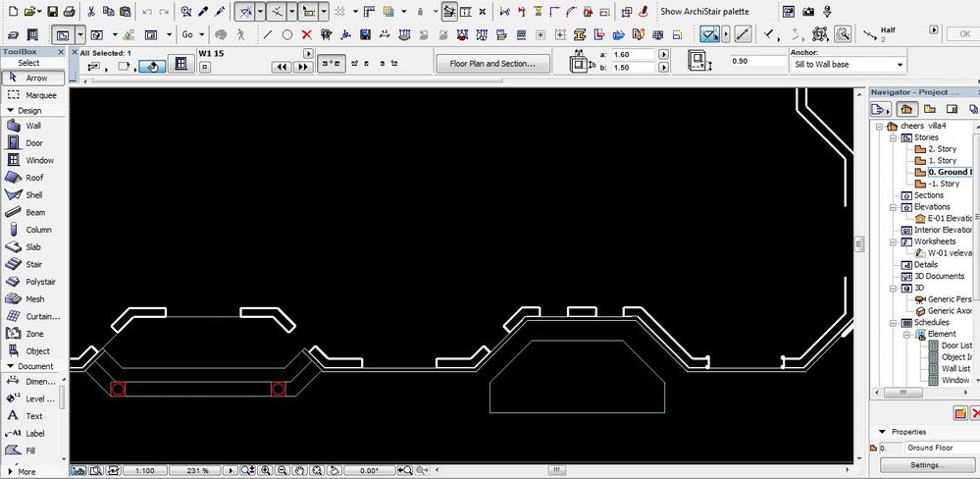The width and height of the screenshot is (980, 479).
Task: Open the 2. Story item in the Navigator
Action: pyautogui.click(x=942, y=149)
